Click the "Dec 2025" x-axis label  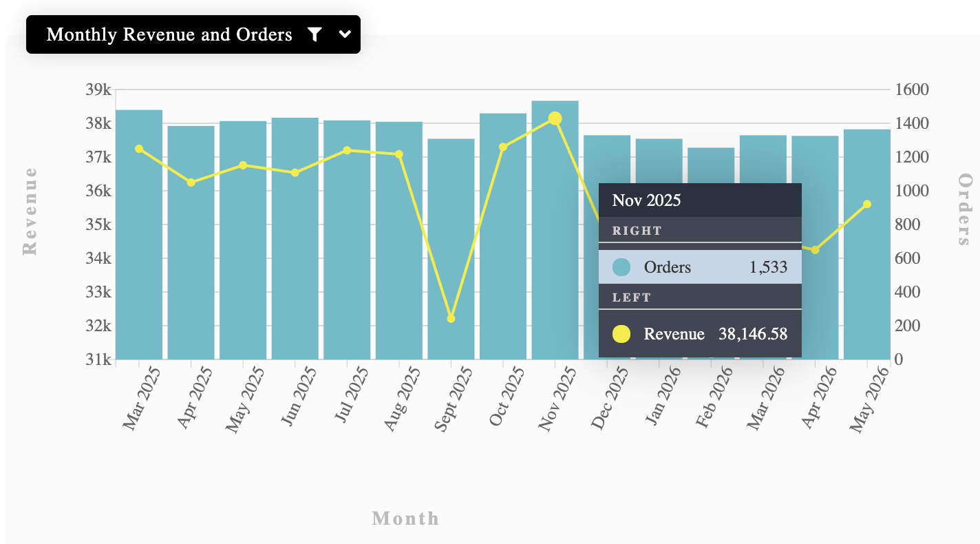[610, 398]
